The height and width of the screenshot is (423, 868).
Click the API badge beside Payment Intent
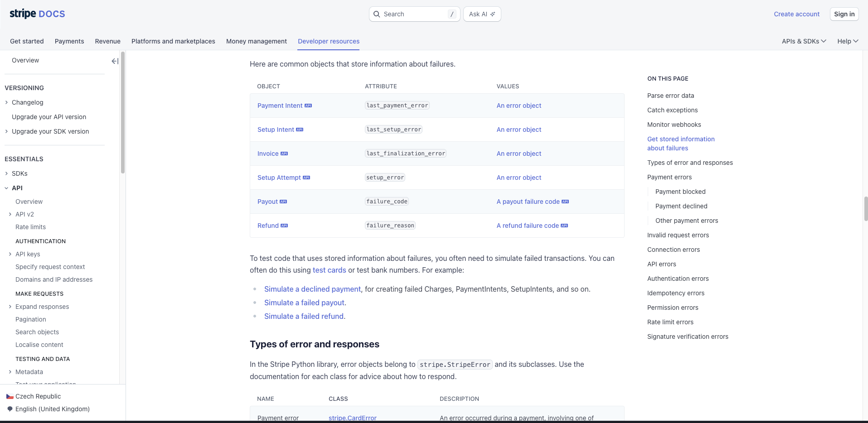308,105
